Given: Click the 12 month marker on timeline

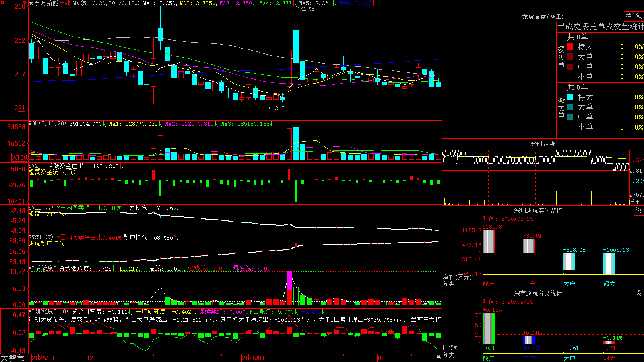Looking at the screenshot, I should click(x=90, y=358).
